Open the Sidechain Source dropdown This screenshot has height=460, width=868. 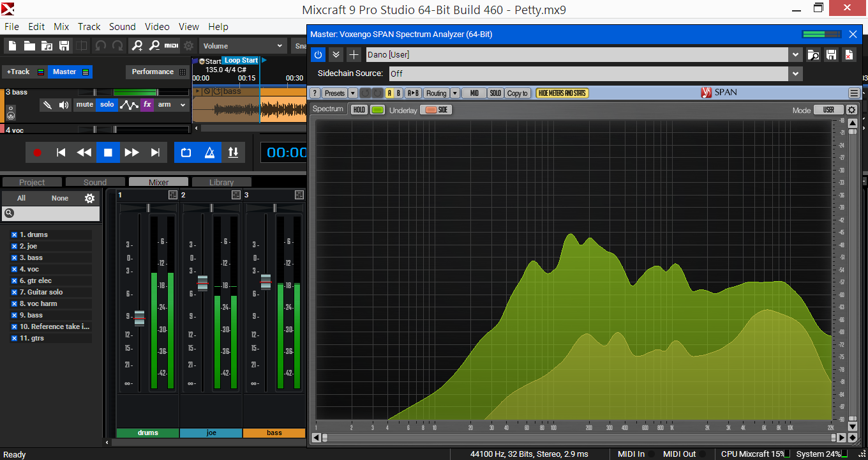click(x=795, y=73)
